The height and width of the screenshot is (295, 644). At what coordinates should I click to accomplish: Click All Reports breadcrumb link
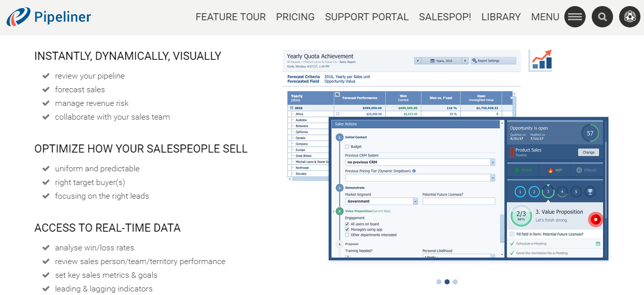click(293, 62)
